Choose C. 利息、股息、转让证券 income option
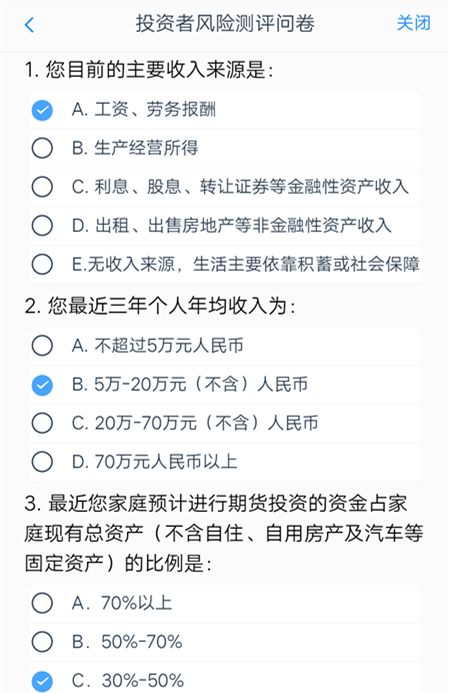 point(224,187)
